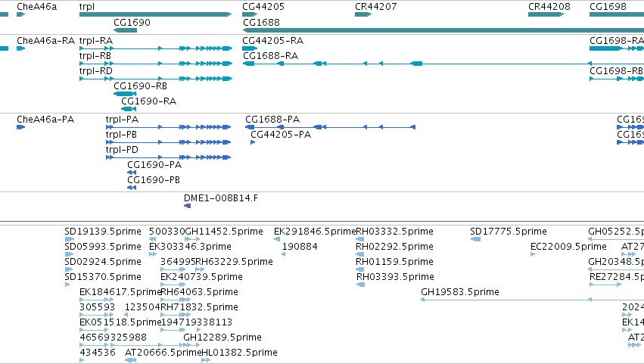Select EST SD19139.5prime
644x364 pixels.
coord(103,232)
